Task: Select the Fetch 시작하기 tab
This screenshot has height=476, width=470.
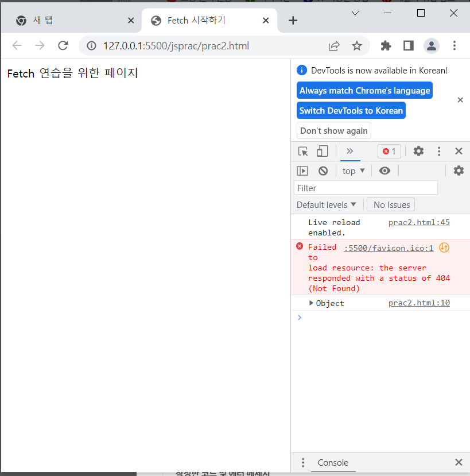Action: pyautogui.click(x=209, y=20)
